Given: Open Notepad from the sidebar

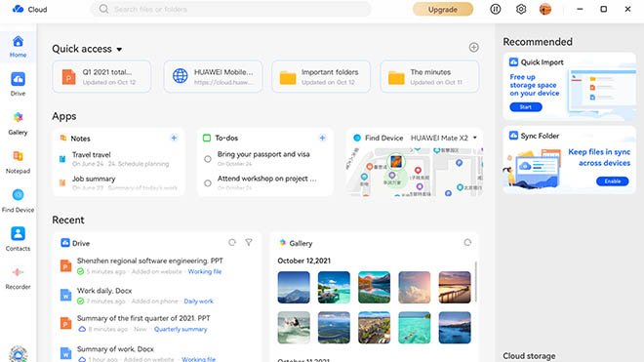Looking at the screenshot, I should click(x=19, y=162).
